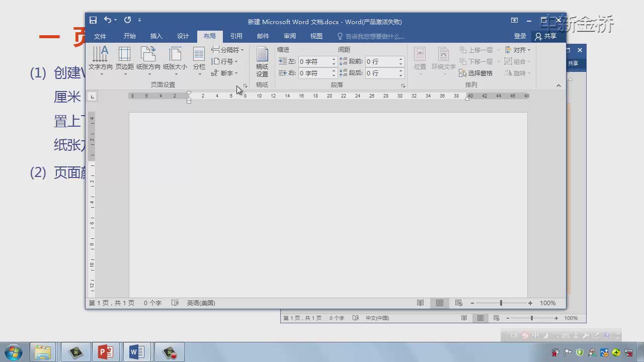
Task: Click 上移一层 bring forward
Action: pos(476,50)
